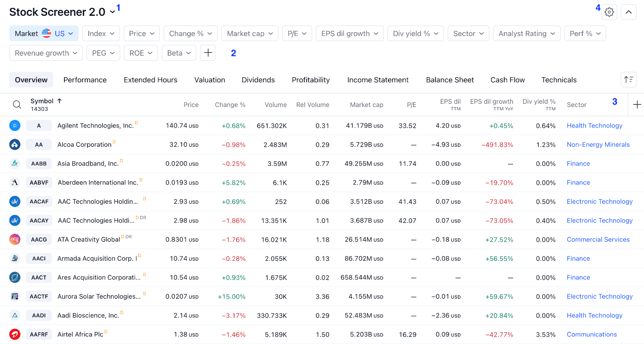Open the ROE filter dropdown
This screenshot has height=344, width=644.
[x=141, y=53]
